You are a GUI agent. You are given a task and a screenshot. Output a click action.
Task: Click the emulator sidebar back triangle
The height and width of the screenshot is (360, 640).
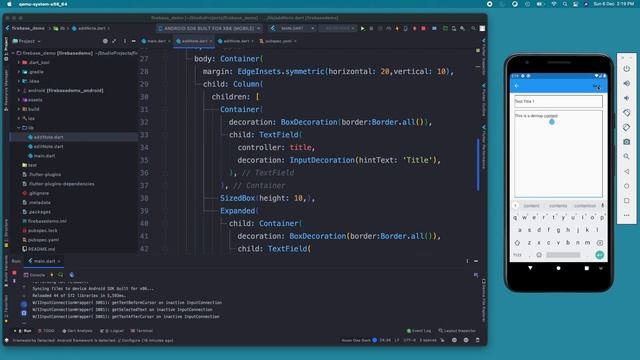click(627, 171)
